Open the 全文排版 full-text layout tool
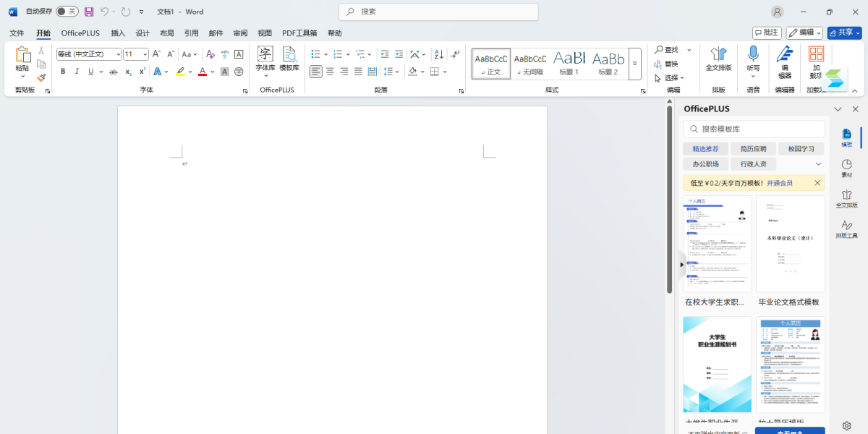868x434 pixels. (718, 59)
